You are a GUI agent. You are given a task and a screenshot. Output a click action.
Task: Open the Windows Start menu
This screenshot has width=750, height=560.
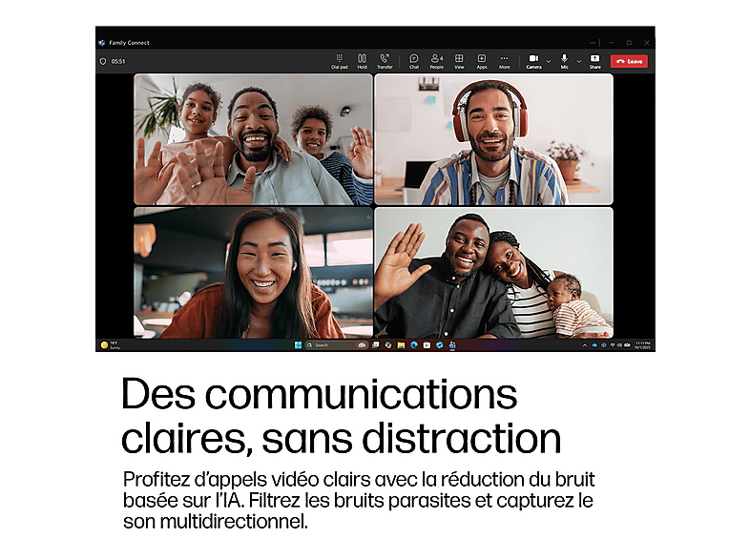click(298, 344)
